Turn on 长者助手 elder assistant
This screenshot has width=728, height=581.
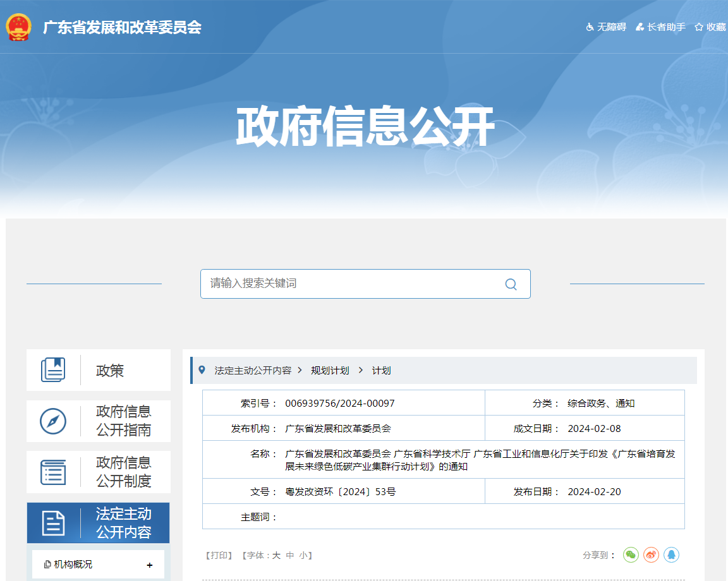(x=660, y=27)
